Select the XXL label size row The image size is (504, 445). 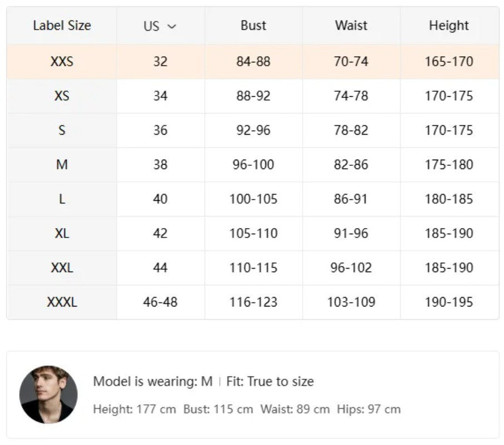pyautogui.click(x=62, y=268)
